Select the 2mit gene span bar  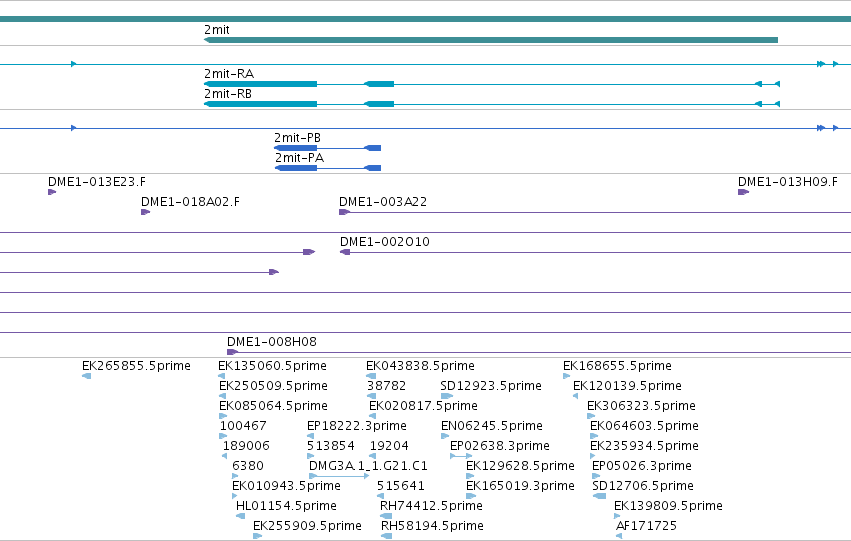pyautogui.click(x=491, y=40)
